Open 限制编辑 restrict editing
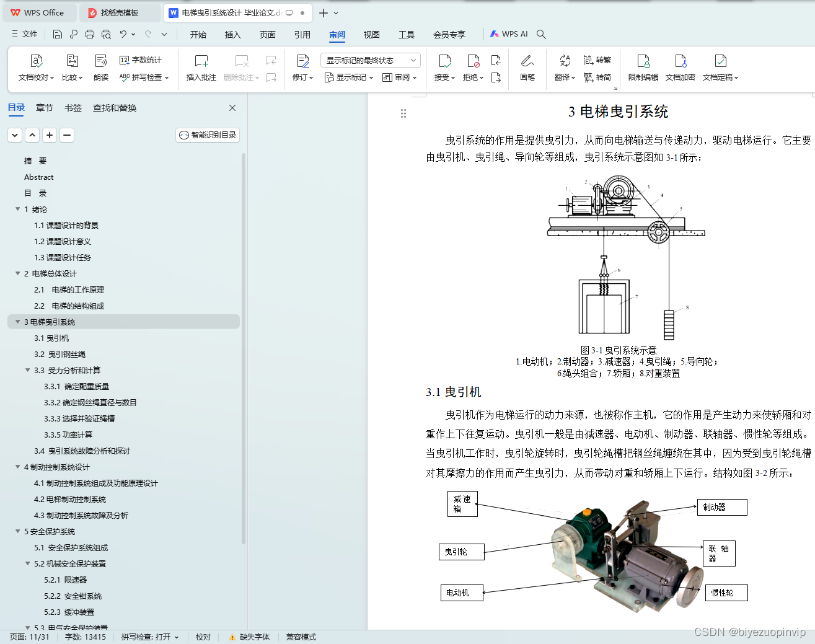The width and height of the screenshot is (815, 644). 643,68
